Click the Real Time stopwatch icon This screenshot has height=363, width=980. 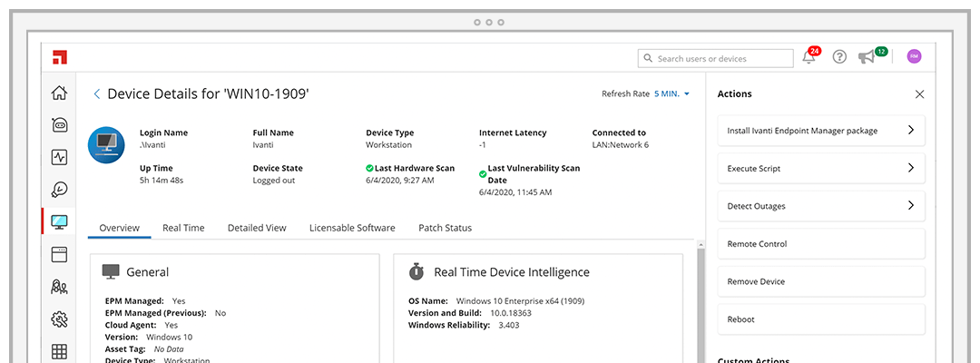416,271
